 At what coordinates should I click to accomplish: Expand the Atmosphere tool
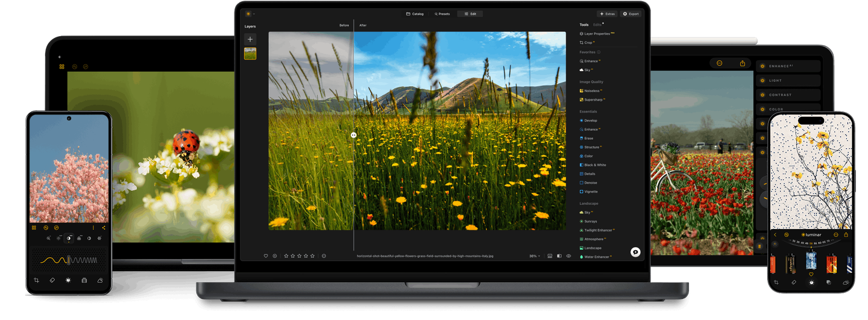[x=593, y=239]
